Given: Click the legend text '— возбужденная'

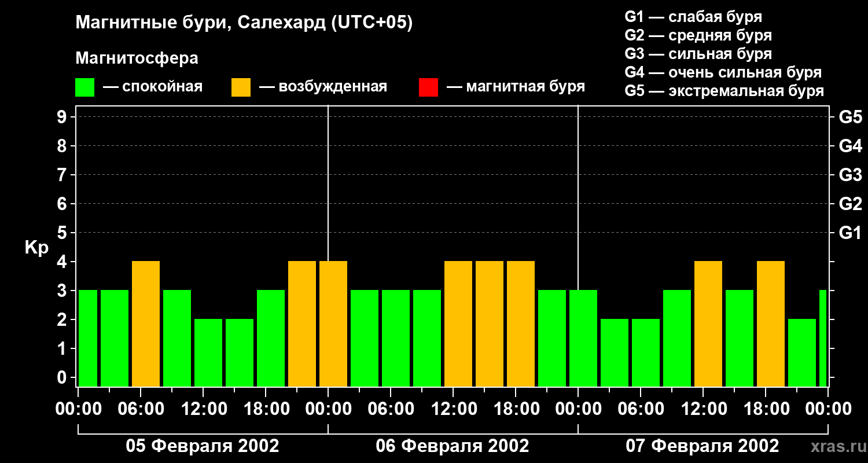Looking at the screenshot, I should click(x=323, y=87).
